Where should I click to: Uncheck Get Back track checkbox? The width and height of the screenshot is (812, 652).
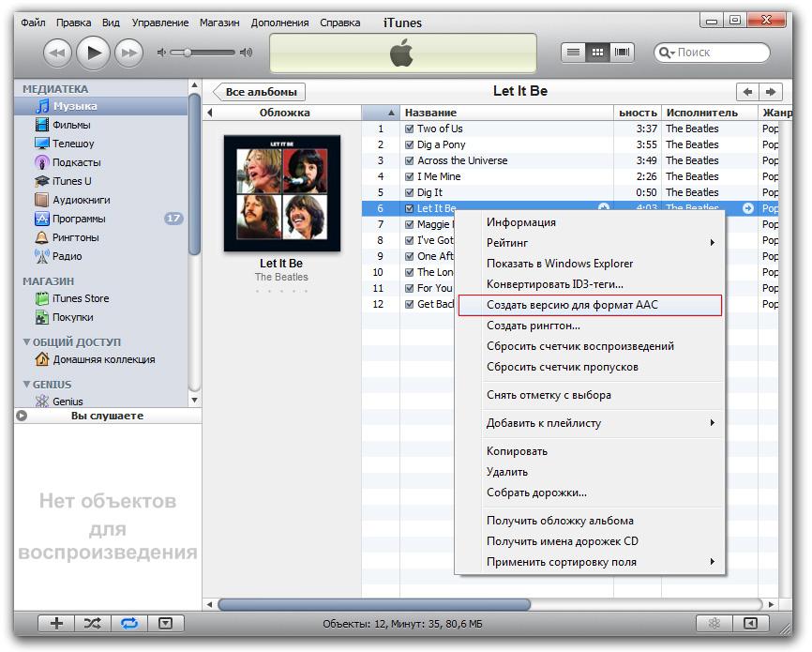coord(409,305)
